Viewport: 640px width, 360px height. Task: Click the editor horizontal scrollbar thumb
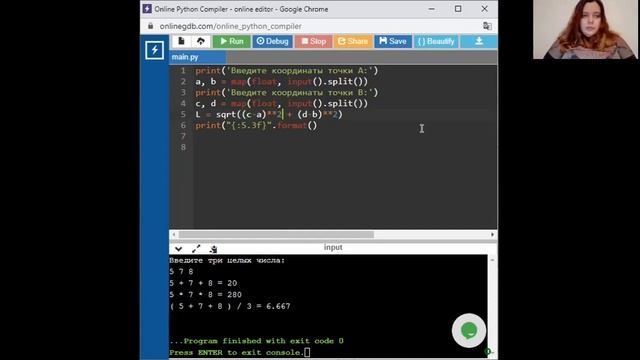point(276,234)
